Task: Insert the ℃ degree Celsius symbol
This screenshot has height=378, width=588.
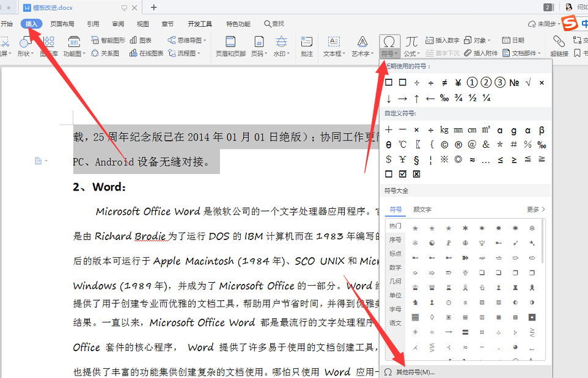Action: click(x=402, y=145)
